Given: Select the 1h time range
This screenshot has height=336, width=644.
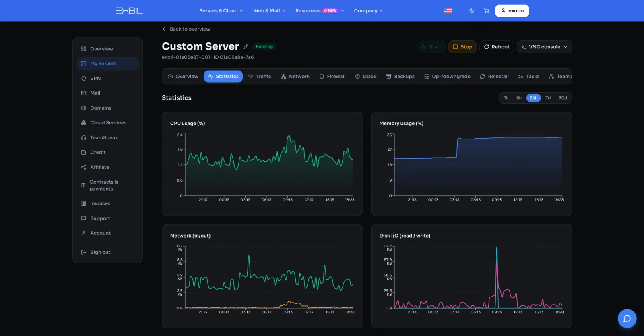Looking at the screenshot, I should (506, 98).
